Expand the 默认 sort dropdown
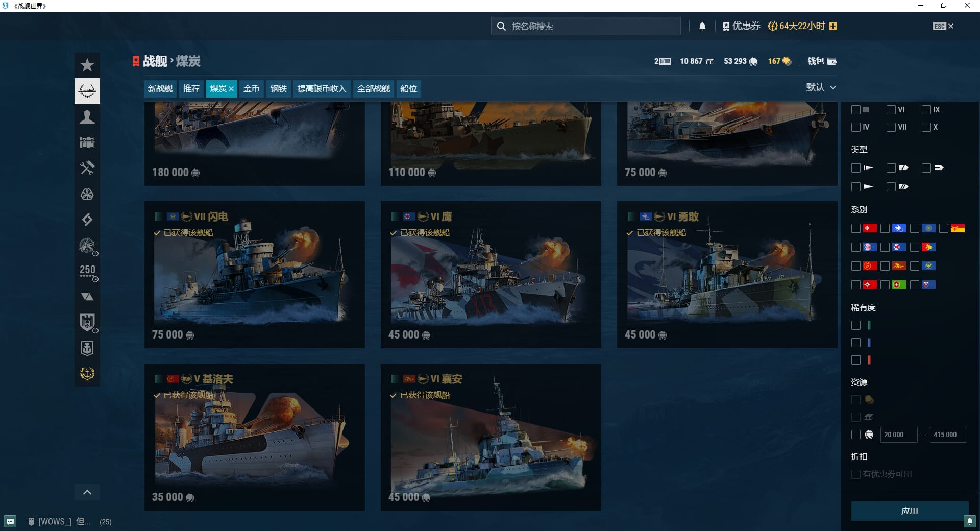The width and height of the screenshot is (980, 531). [821, 87]
